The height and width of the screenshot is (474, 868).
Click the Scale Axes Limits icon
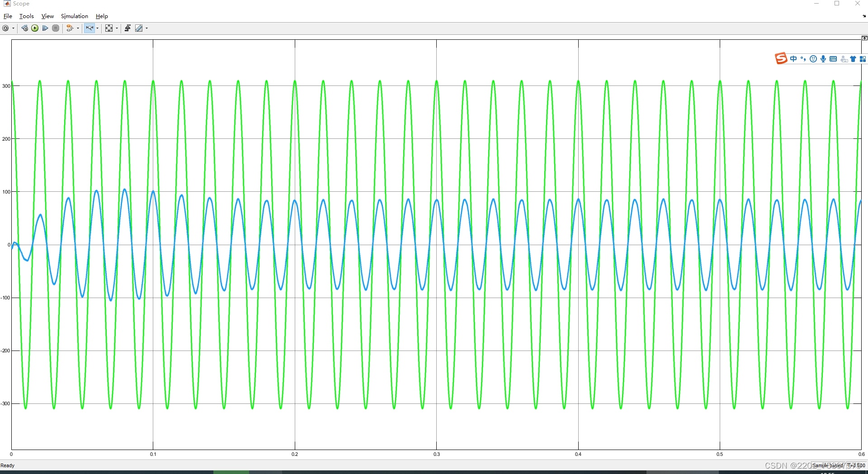pos(109,28)
